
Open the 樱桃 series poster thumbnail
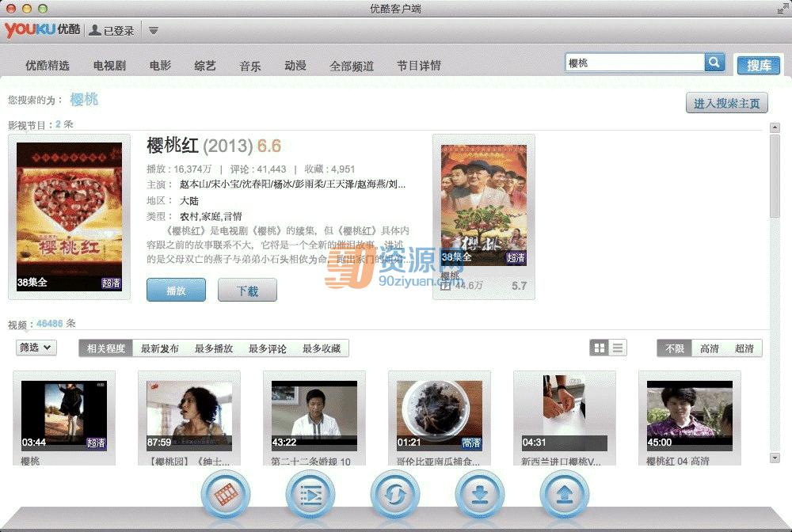click(484, 205)
